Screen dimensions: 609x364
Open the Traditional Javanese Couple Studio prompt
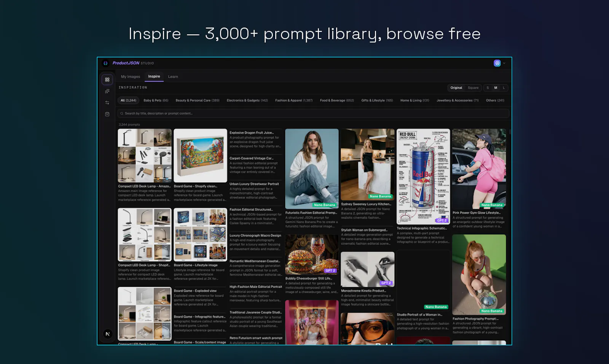(x=255, y=319)
